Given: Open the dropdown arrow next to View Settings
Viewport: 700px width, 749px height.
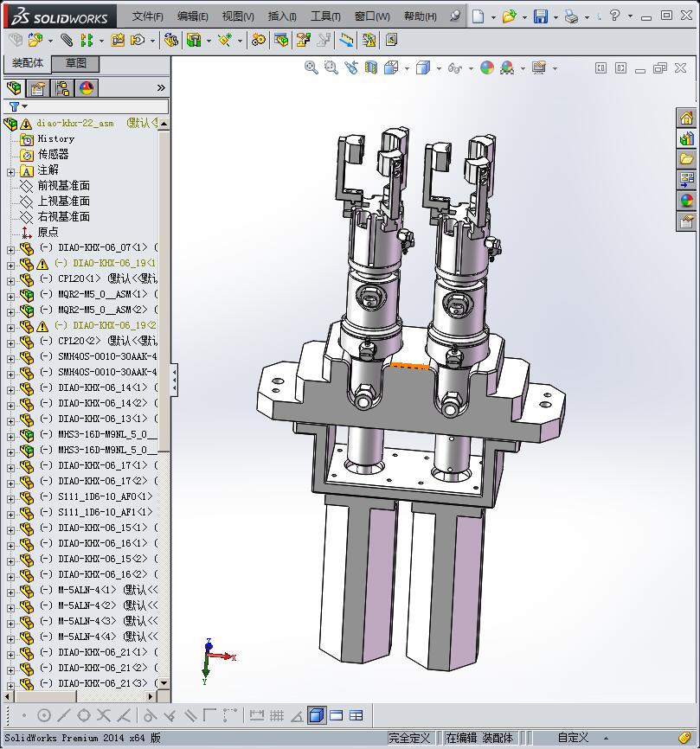Looking at the screenshot, I should 555,68.
